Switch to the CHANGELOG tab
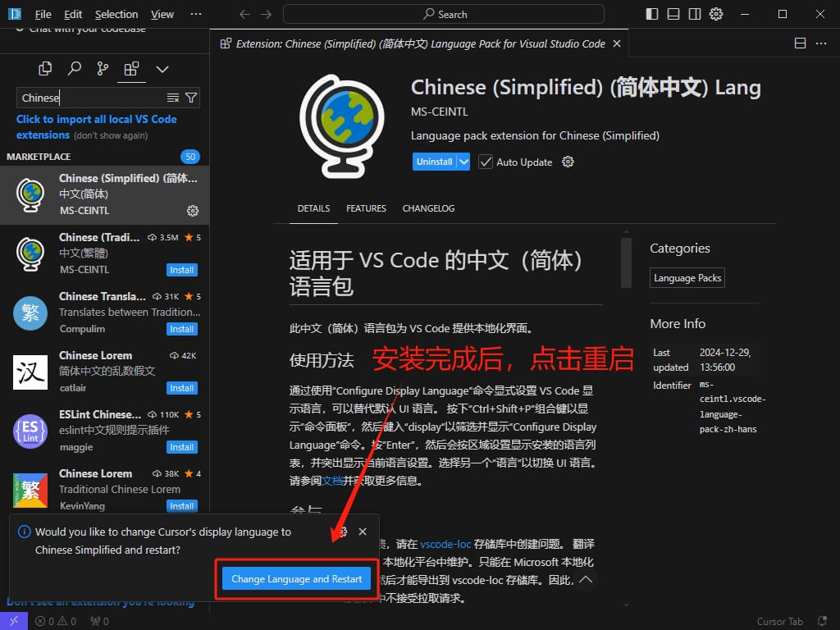Viewport: 840px width, 630px height. [x=428, y=208]
